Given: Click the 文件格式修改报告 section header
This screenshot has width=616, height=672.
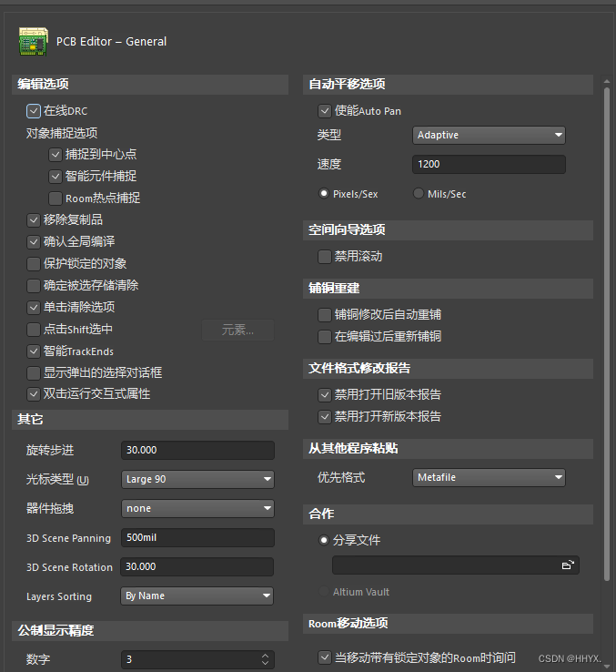Looking at the screenshot, I should (x=448, y=369).
